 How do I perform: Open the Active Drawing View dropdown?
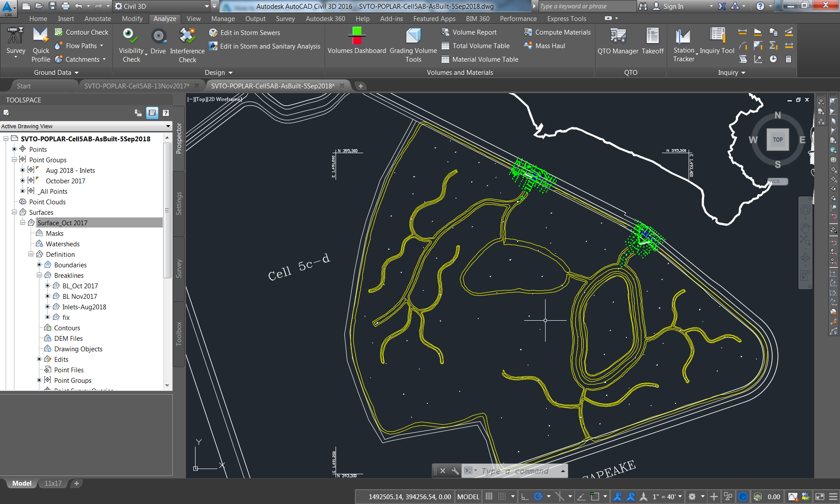coord(168,126)
